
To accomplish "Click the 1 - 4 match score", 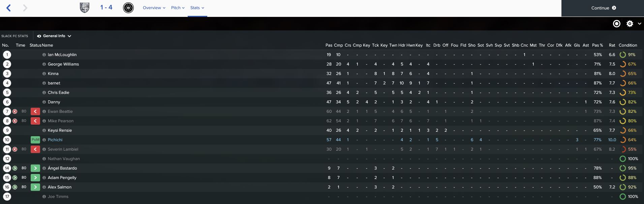I will [106, 7].
